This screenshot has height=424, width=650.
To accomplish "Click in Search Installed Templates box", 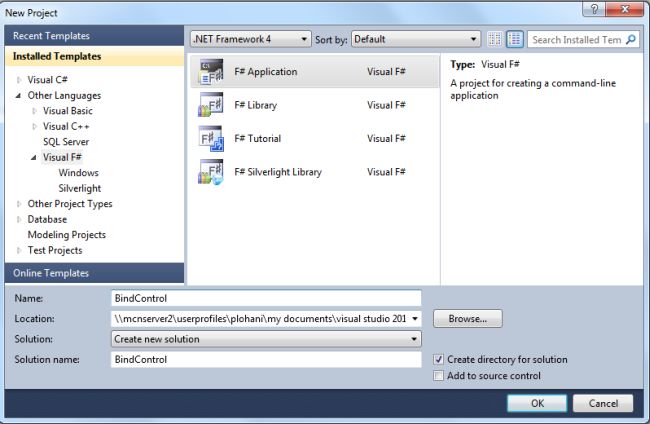I will (x=576, y=39).
